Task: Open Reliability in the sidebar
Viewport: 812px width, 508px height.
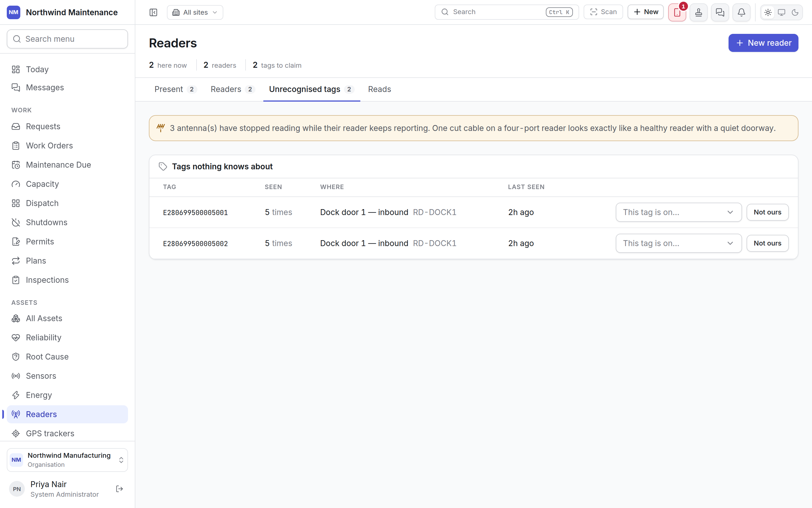Action: tap(67, 337)
